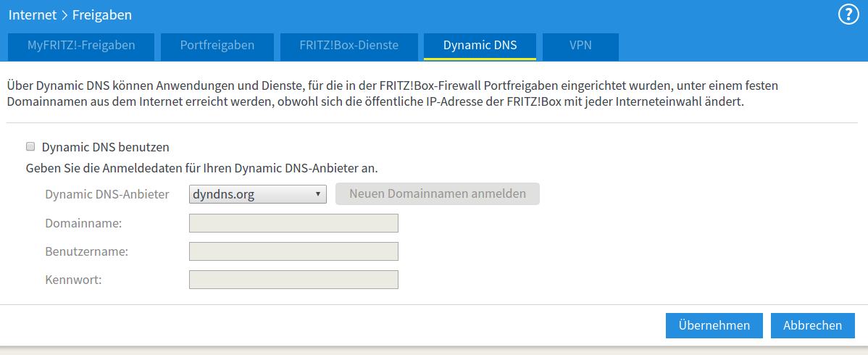Screen dimensions: 868x355
Task: Go to the FRITZ!Box-Dienste tab
Action: coord(349,46)
